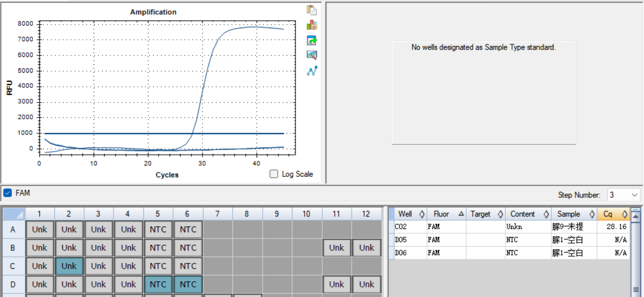Open the chart settings bar-graph gear icon
Screen dimensions: 644x297
click(312, 25)
